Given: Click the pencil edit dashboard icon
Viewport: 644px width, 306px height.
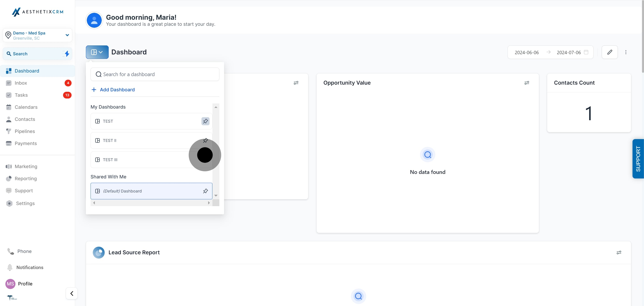Looking at the screenshot, I should [610, 52].
